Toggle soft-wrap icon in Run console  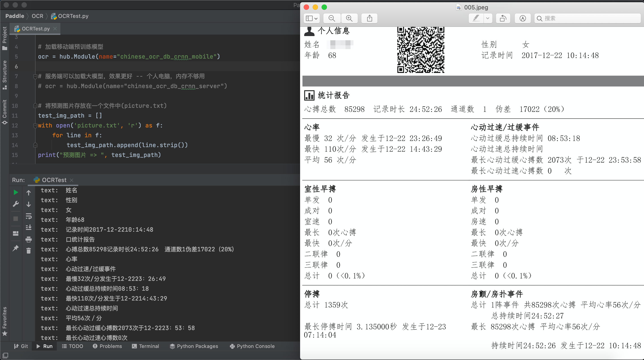[28, 216]
